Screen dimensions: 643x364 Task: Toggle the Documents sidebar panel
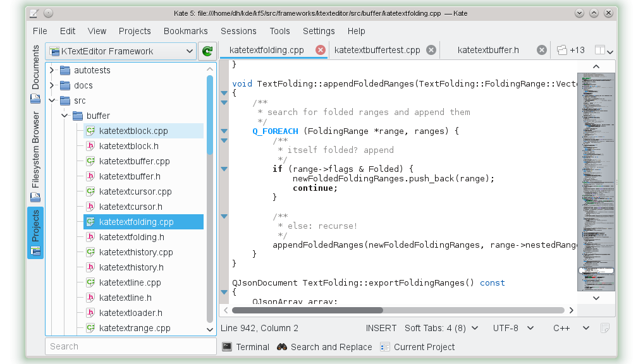pos(35,75)
